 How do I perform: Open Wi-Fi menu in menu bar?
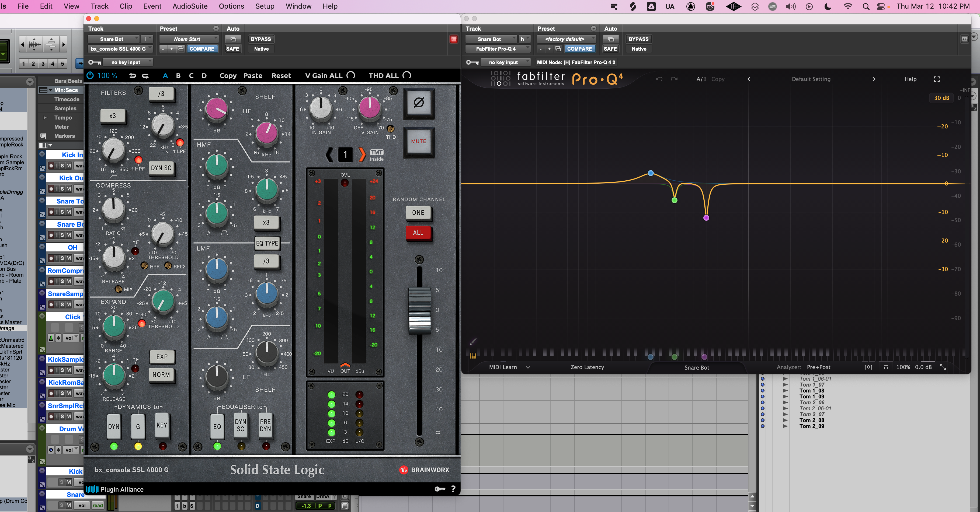pos(848,6)
